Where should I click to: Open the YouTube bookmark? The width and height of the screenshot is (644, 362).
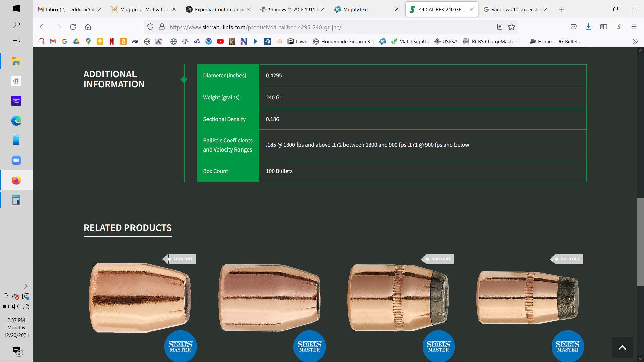click(x=220, y=41)
